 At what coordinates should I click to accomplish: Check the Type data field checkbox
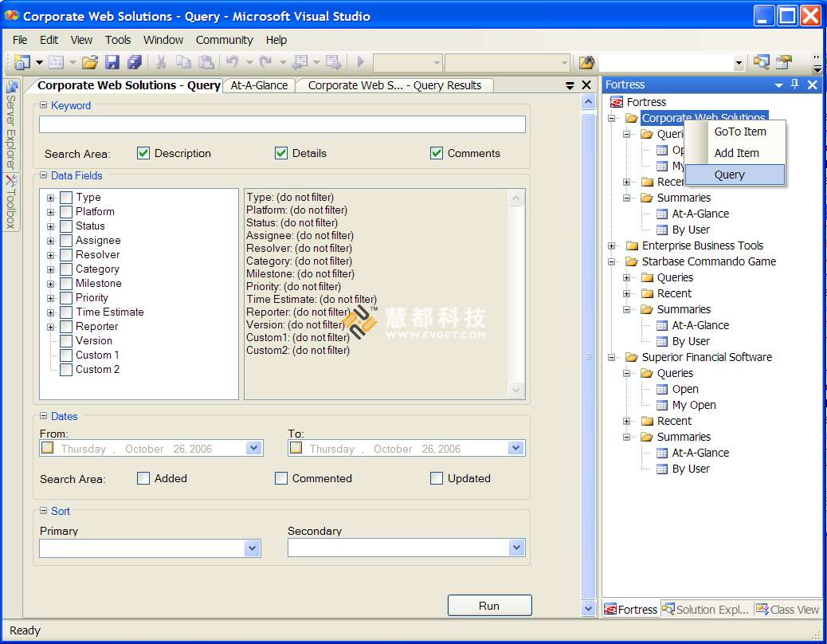point(66,198)
